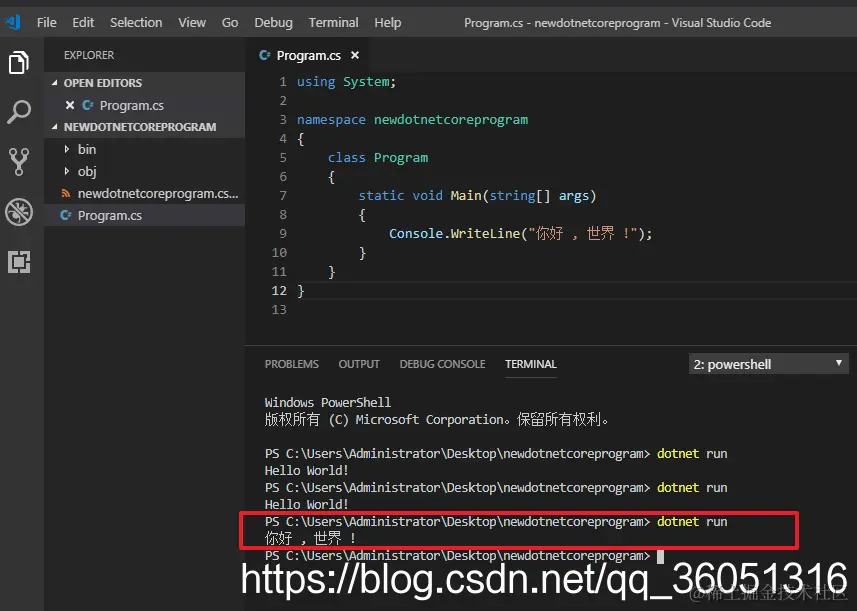Click 'Windows PowerShell' text in terminal

pyautogui.click(x=327, y=403)
